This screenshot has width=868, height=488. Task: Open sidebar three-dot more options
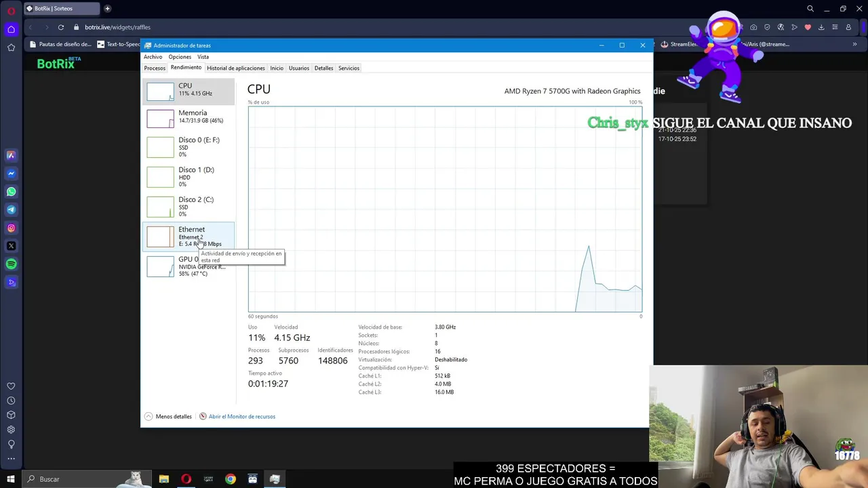coord(11,459)
